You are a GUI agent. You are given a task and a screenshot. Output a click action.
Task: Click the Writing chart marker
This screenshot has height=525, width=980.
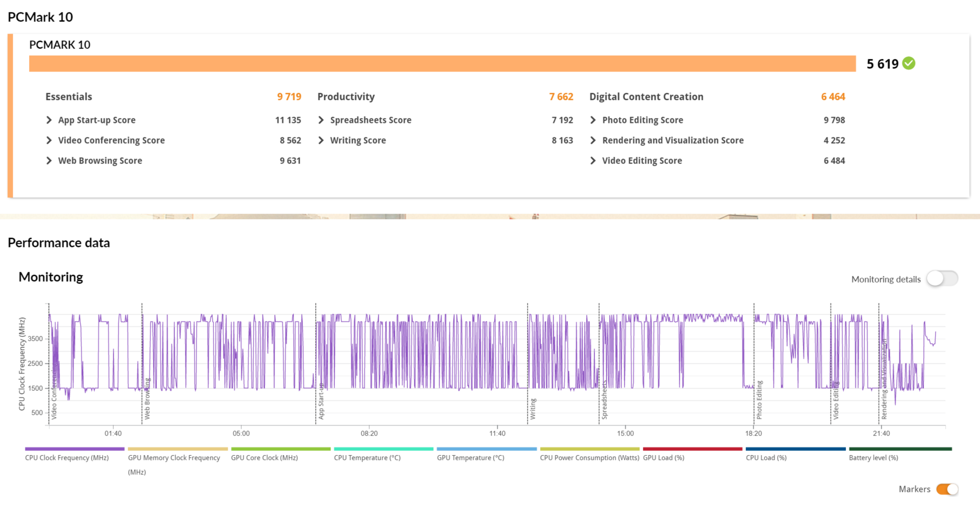click(x=533, y=409)
